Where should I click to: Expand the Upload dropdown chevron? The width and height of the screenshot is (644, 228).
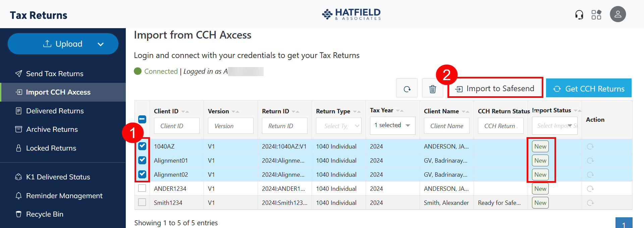coord(100,44)
